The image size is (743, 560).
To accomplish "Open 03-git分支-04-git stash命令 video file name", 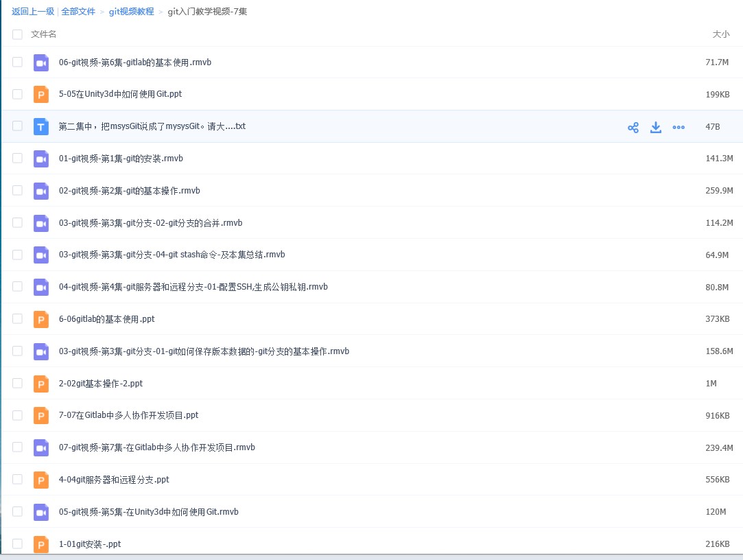I will coord(172,255).
